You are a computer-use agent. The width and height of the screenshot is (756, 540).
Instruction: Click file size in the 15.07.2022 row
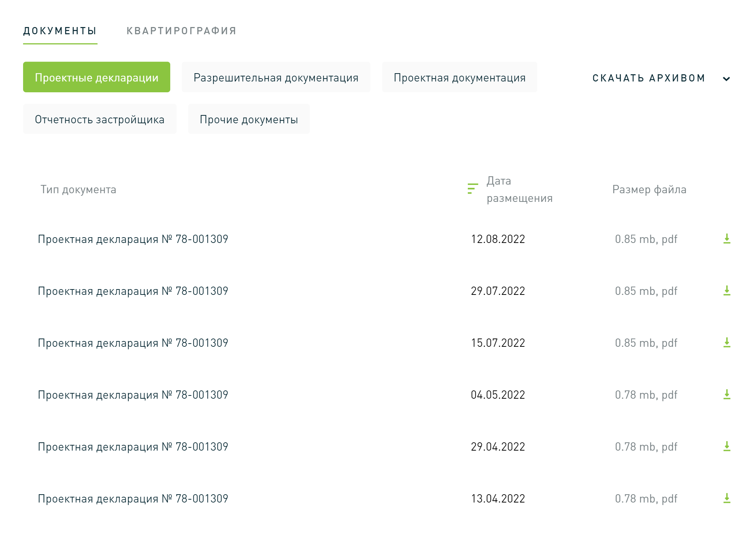[x=646, y=343]
